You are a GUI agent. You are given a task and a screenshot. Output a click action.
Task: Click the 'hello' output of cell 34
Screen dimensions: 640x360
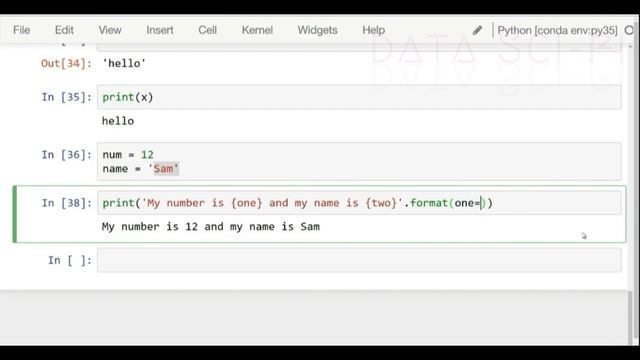pos(124,64)
